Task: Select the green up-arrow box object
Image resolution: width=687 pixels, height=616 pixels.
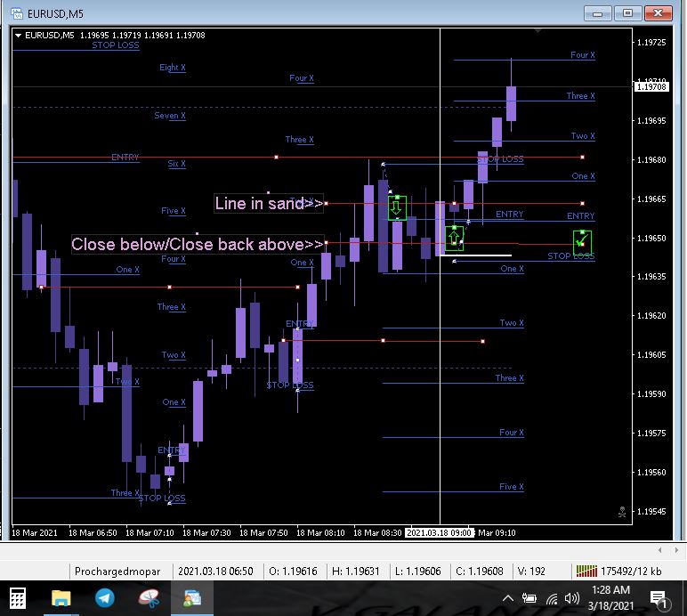Action: click(x=454, y=239)
